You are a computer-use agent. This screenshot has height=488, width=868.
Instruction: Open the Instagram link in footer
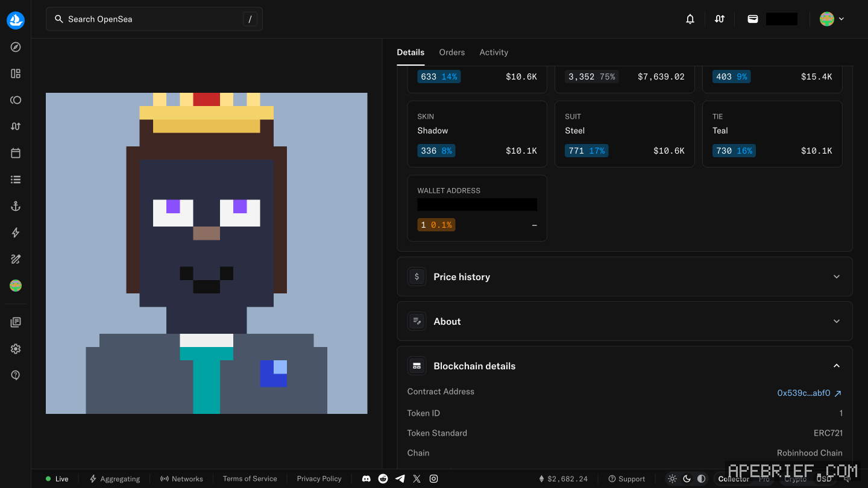click(433, 479)
